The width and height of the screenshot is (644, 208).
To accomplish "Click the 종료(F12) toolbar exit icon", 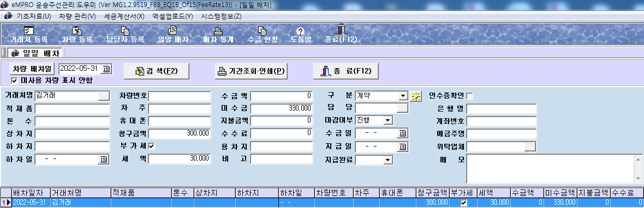I will coord(341,30).
